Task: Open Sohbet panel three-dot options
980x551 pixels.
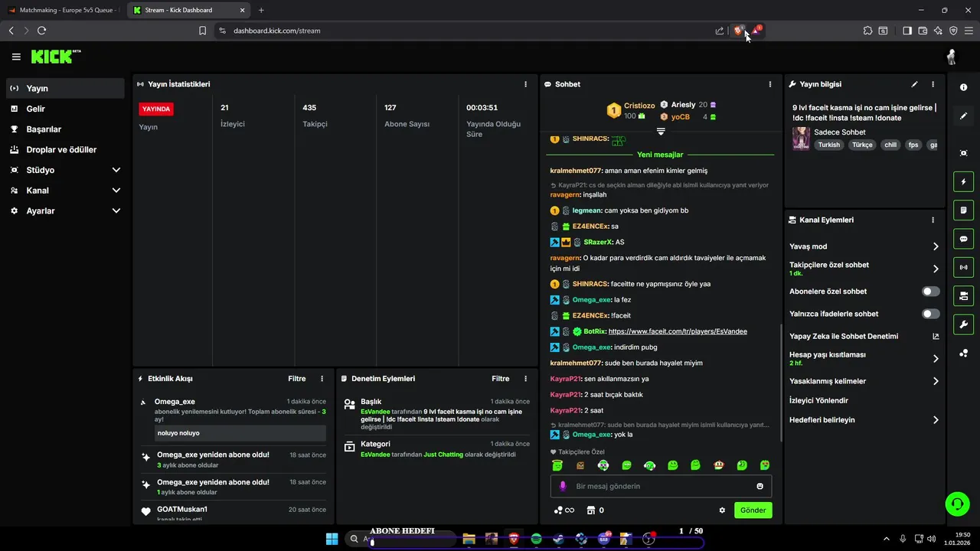Action: 770,84
